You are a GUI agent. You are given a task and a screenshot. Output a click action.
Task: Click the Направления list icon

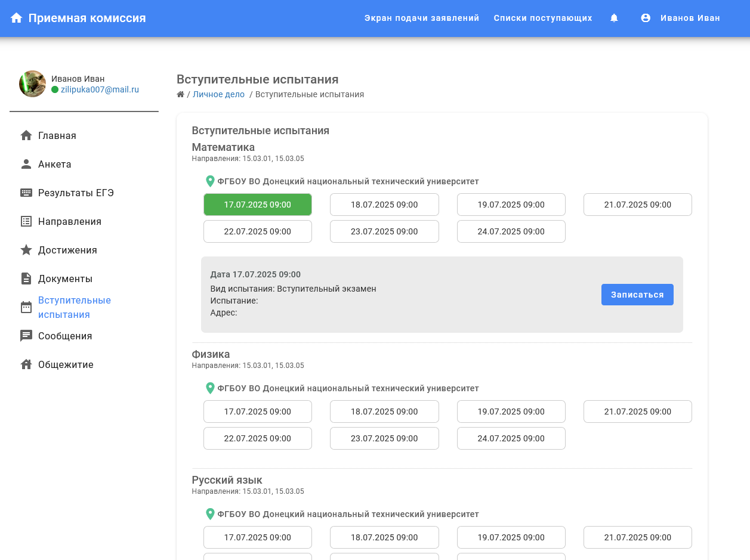pyautogui.click(x=26, y=221)
